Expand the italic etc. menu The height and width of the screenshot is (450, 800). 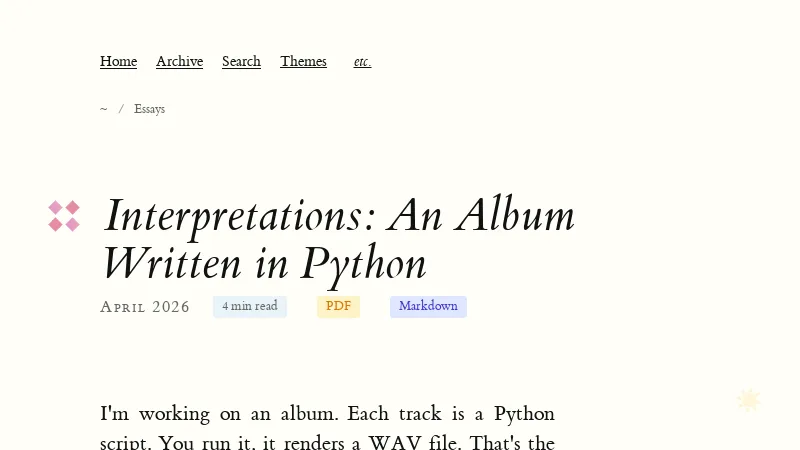[x=362, y=62]
